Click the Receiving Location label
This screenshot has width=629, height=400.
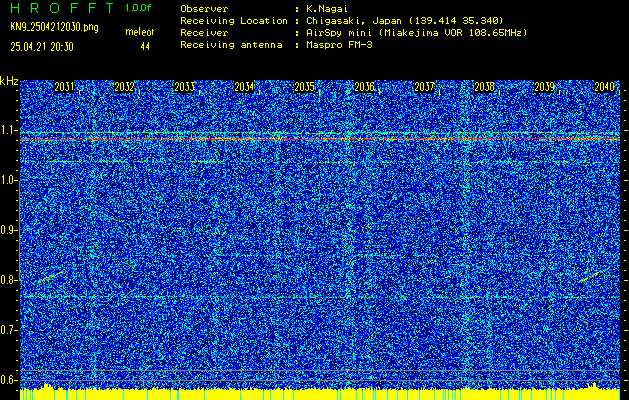(x=234, y=20)
